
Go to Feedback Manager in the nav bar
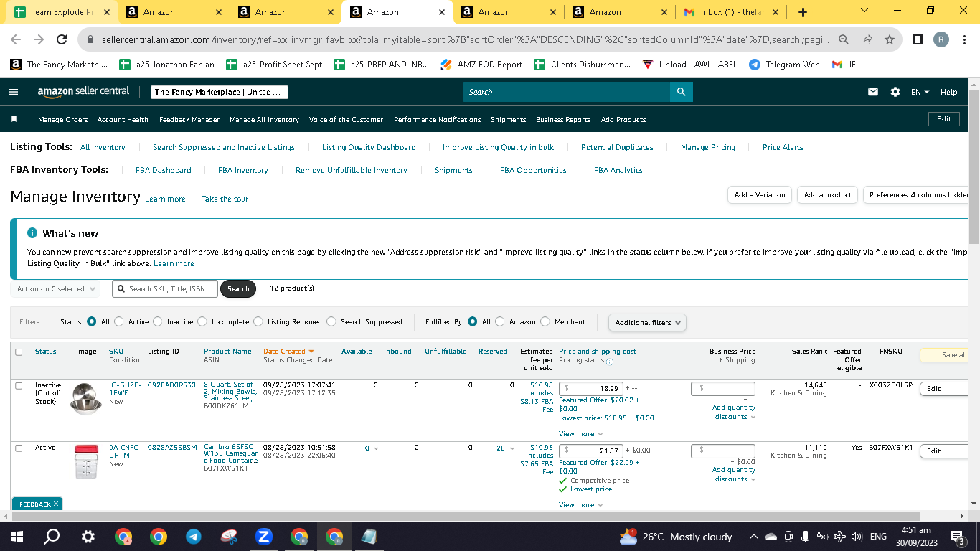pos(189,120)
